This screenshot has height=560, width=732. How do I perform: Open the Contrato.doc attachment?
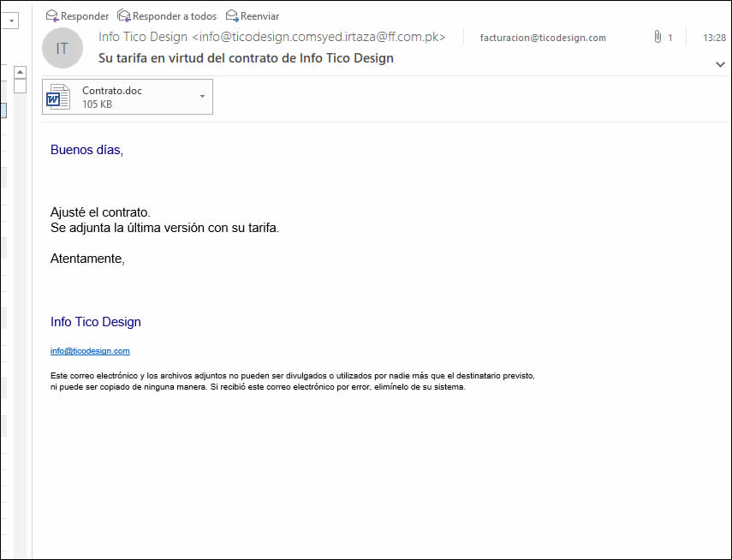(x=128, y=97)
